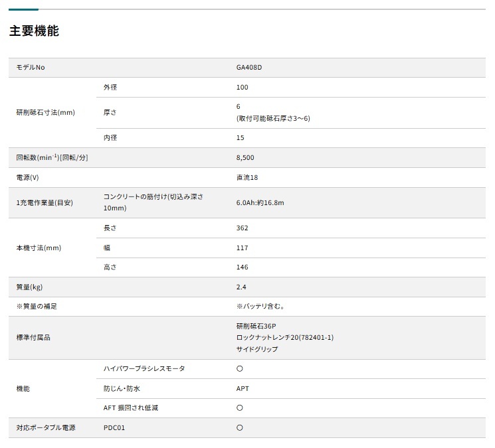495x448 pixels.
Task: Select the 内径 value 15
Action: pos(241,138)
